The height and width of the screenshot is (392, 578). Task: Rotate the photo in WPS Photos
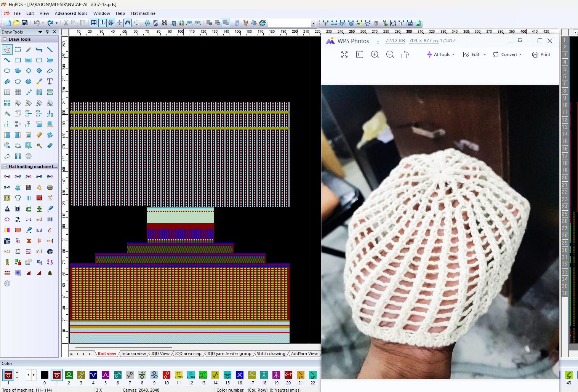tap(405, 54)
